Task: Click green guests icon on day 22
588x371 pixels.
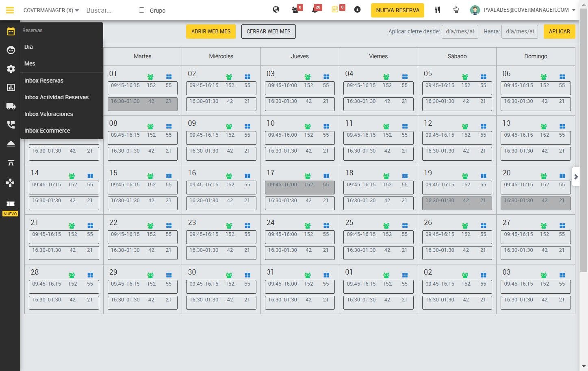Action: point(150,226)
